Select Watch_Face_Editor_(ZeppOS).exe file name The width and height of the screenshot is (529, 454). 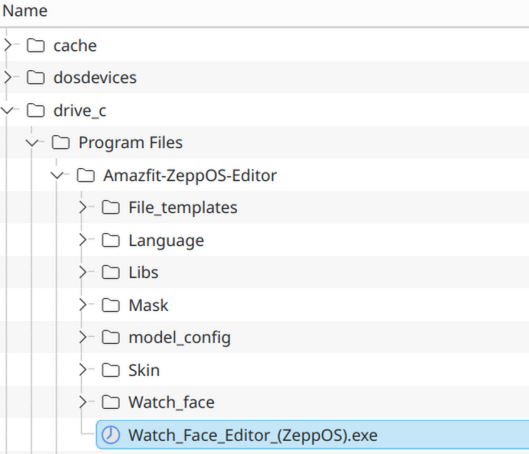[x=253, y=435]
